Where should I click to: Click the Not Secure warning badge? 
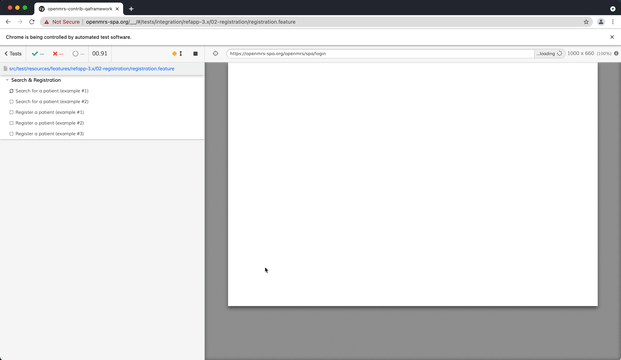click(x=62, y=22)
